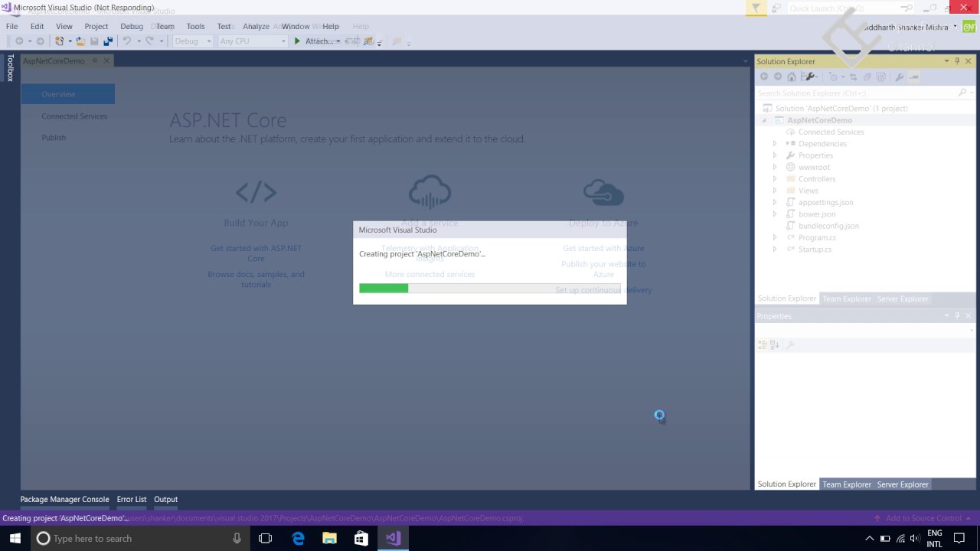Open Microsoft Store from taskbar
This screenshot has height=551, width=980.
tap(361, 538)
